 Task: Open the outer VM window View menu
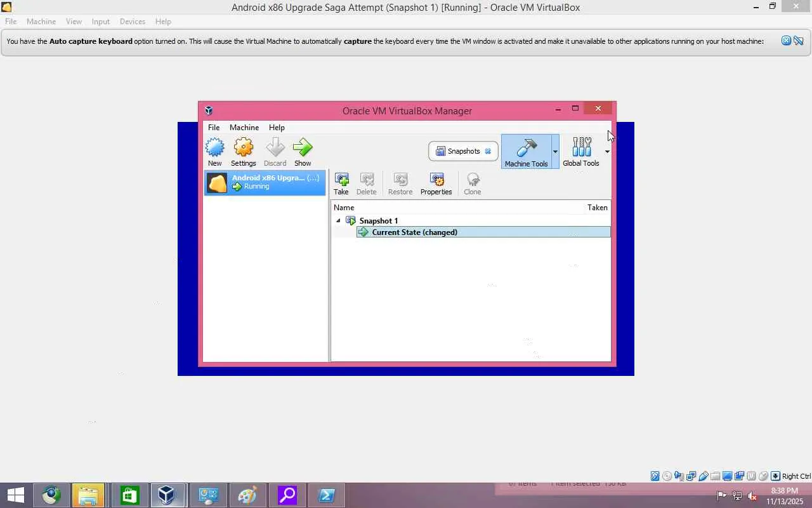(74, 22)
